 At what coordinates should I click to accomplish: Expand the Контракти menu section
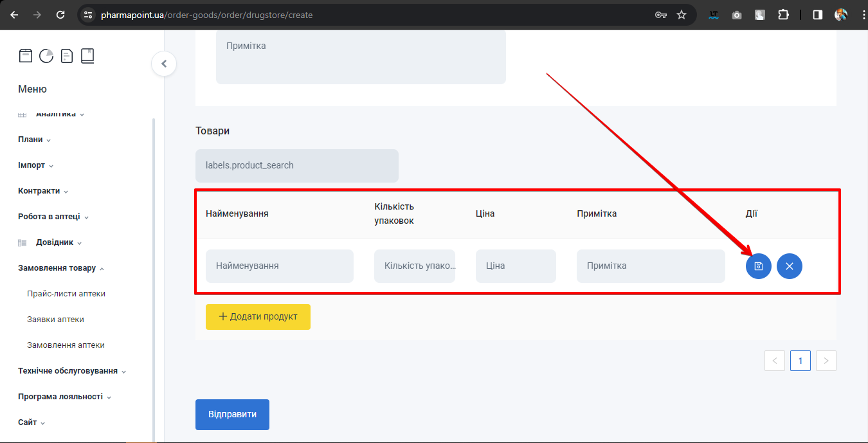tap(42, 191)
